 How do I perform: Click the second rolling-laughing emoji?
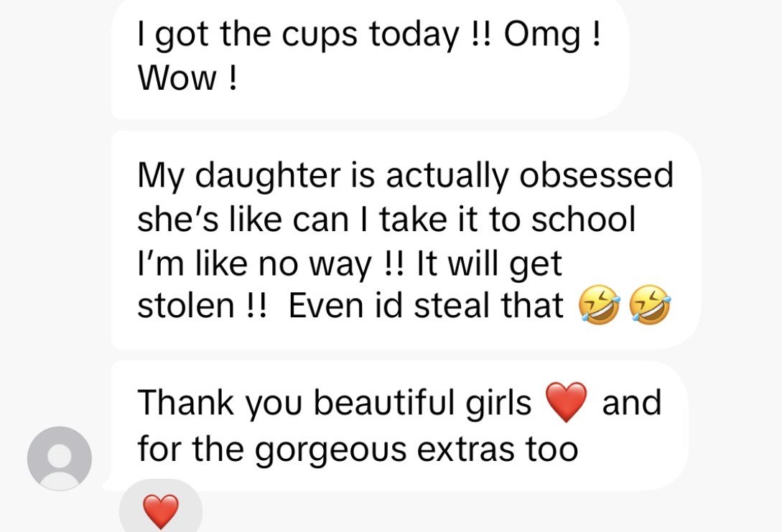click(x=650, y=305)
